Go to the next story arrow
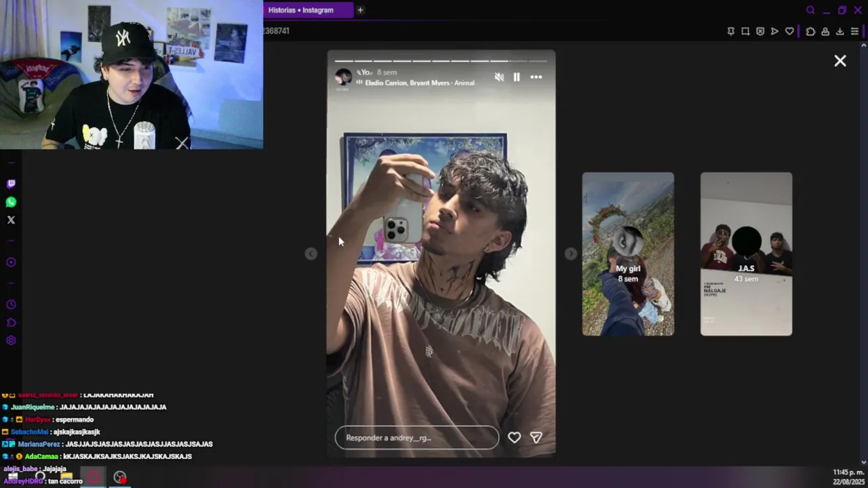Screen dimensions: 868x488 tap(571, 253)
